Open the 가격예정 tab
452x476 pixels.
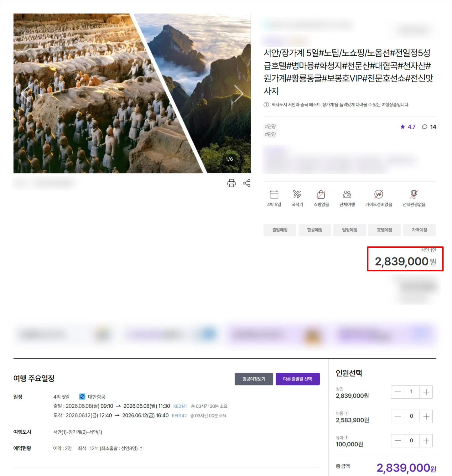click(419, 230)
